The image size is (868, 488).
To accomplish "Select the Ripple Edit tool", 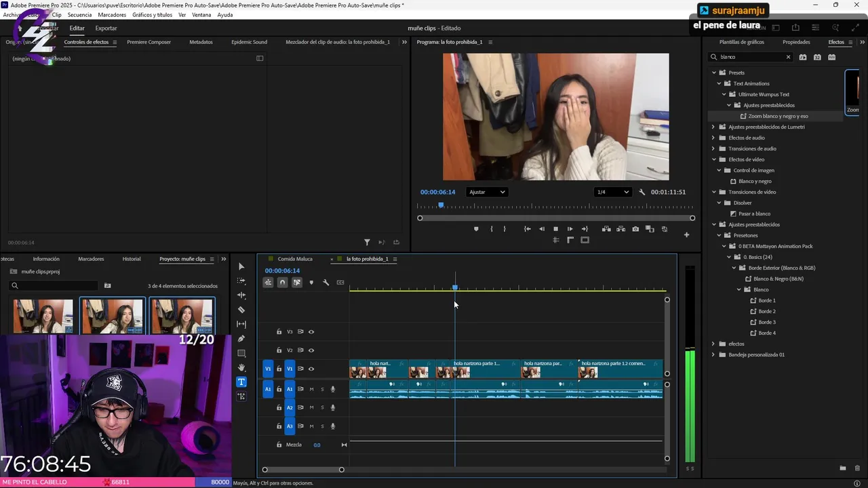I will (241, 296).
